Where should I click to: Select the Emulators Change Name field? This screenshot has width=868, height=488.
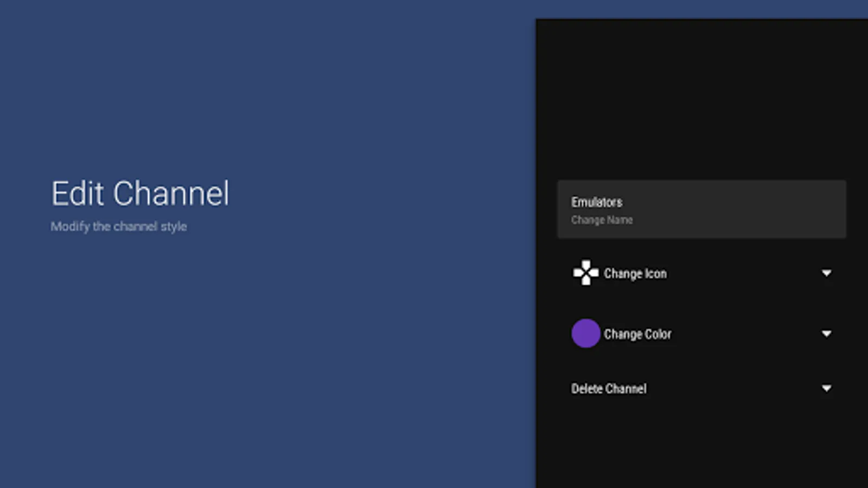tap(701, 209)
